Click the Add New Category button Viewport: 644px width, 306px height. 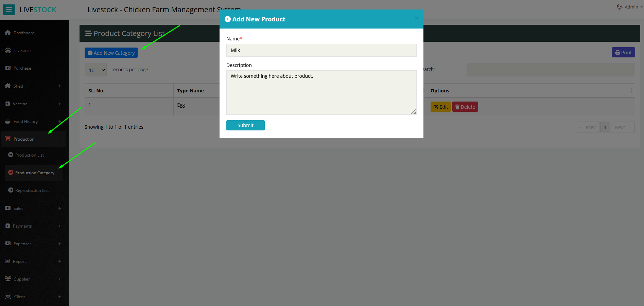(111, 53)
